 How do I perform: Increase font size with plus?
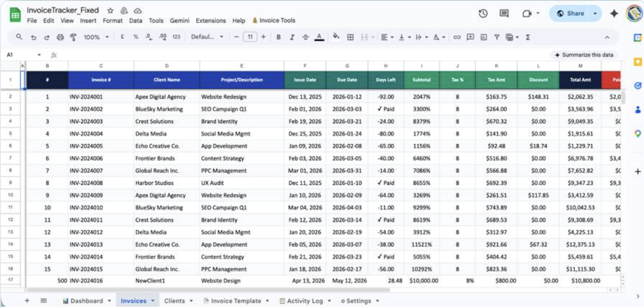(263, 37)
